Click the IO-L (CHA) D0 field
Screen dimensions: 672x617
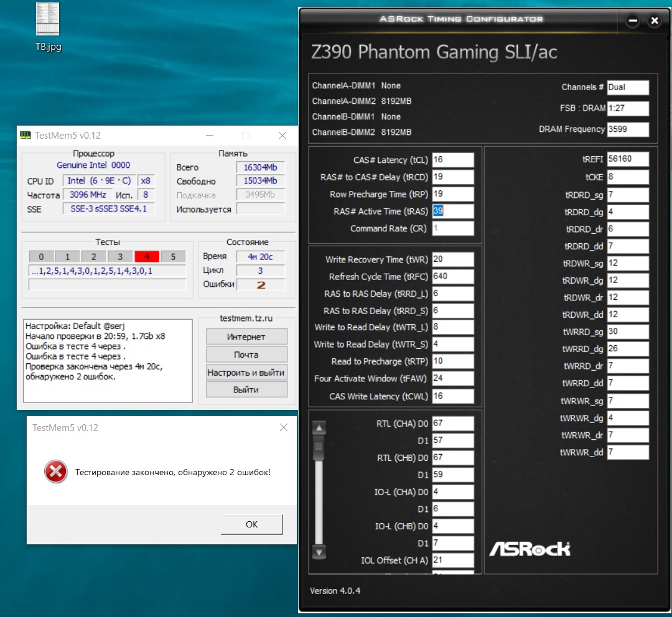[x=453, y=492]
